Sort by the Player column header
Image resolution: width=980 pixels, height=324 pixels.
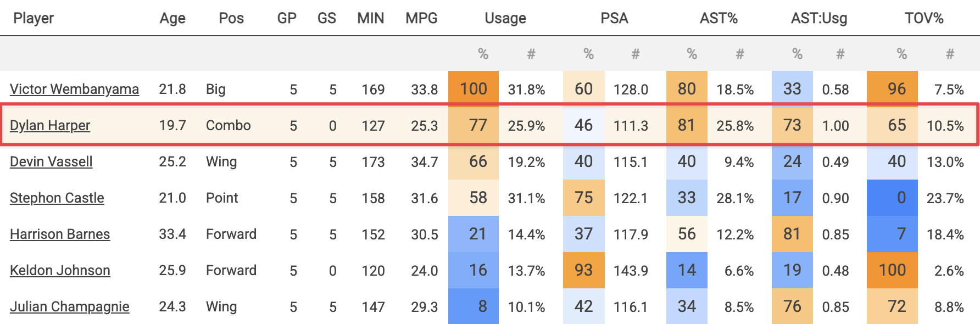point(34,18)
